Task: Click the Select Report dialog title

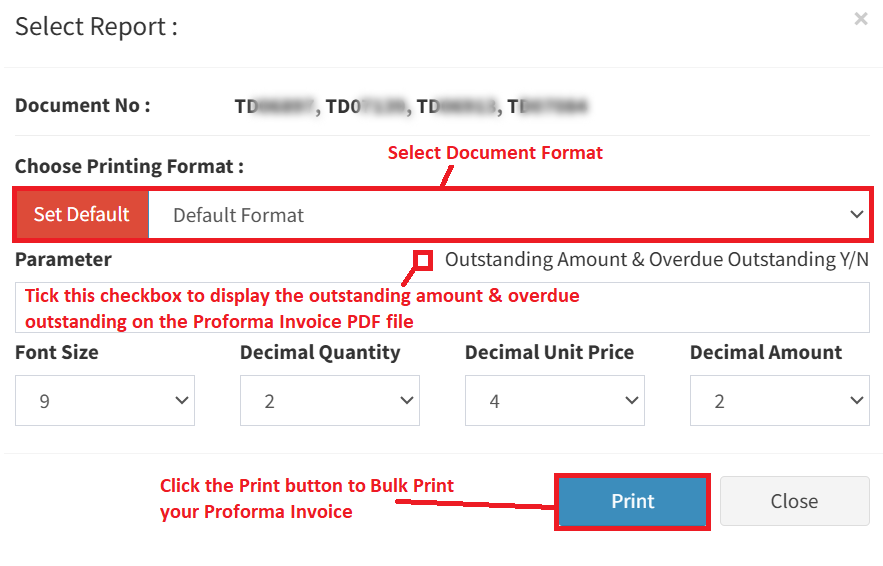Action: coord(96,26)
